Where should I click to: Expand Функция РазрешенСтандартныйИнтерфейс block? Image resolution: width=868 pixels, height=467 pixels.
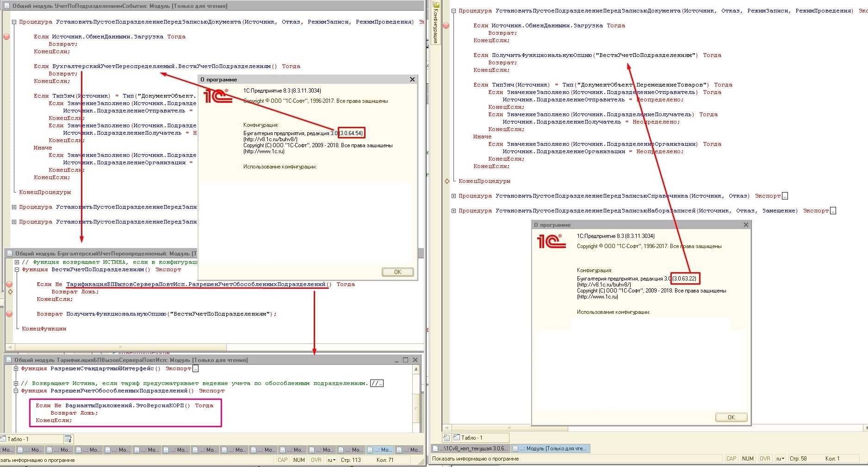pyautogui.click(x=16, y=368)
